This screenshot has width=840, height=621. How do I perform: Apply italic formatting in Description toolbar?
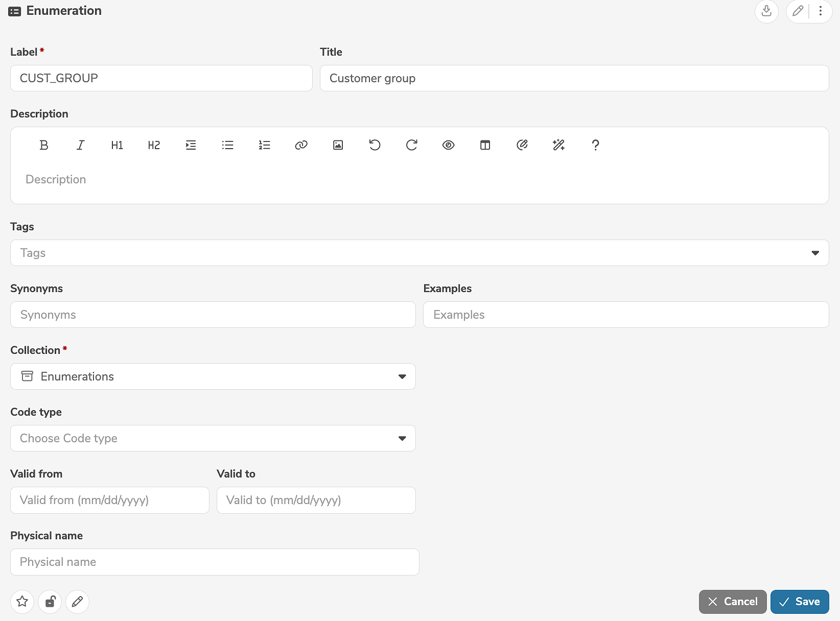[80, 145]
